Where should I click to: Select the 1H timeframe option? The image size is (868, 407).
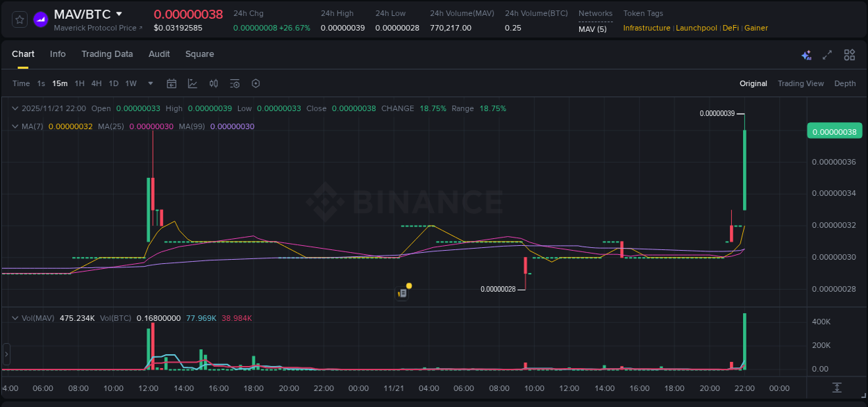(x=79, y=83)
